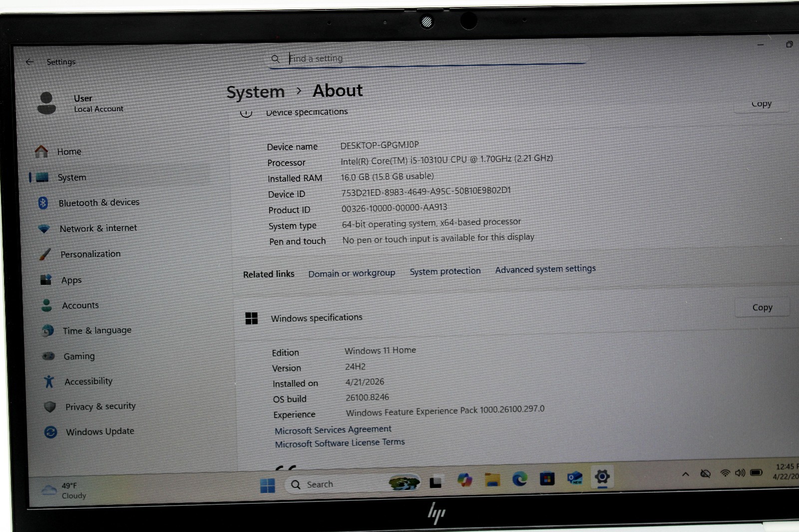Select the version value 24H2

point(355,367)
